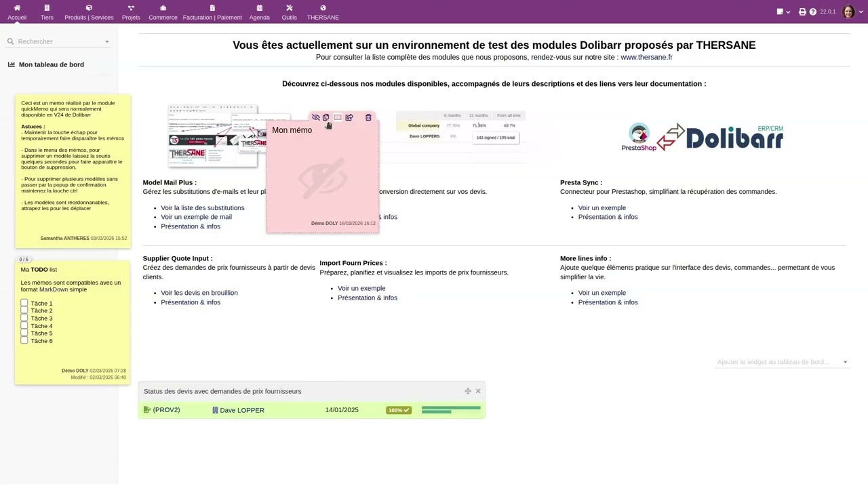The width and height of the screenshot is (868, 488).
Task: Click the quote icon beside (PROV2)
Action: [147, 410]
